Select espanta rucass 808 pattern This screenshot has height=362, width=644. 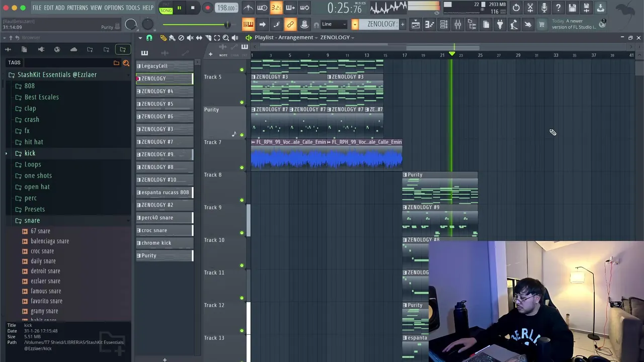(165, 192)
